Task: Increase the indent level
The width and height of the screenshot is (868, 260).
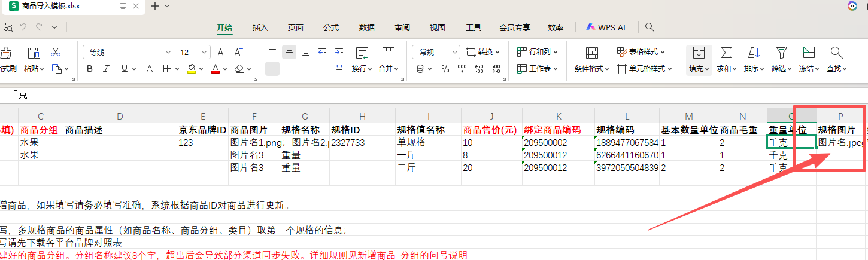Action: pos(339,52)
